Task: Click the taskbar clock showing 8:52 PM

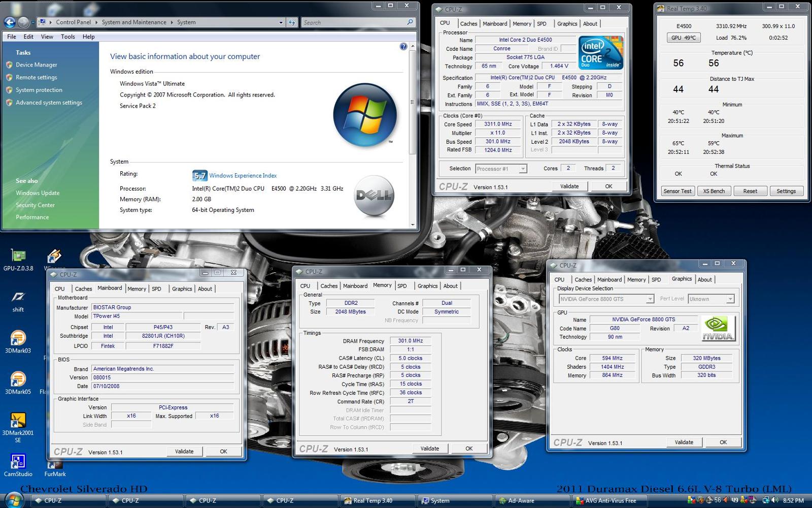Action: 794,500
